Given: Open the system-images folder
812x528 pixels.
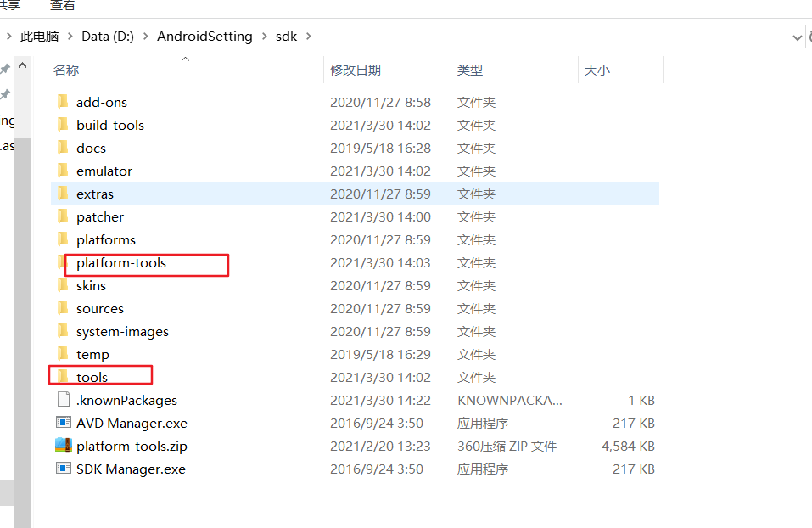Looking at the screenshot, I should point(121,331).
